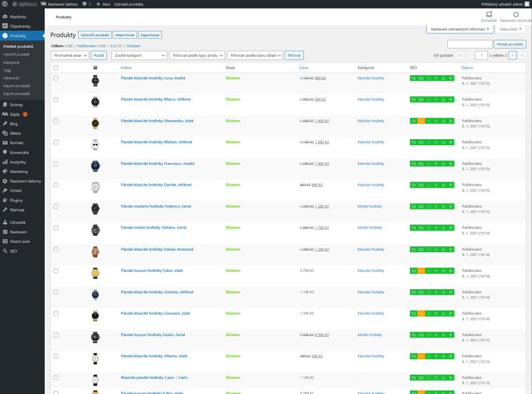Check the box for hodinky Marco, stříbrné
Screen dimensions: 532x394
[x=56, y=99]
